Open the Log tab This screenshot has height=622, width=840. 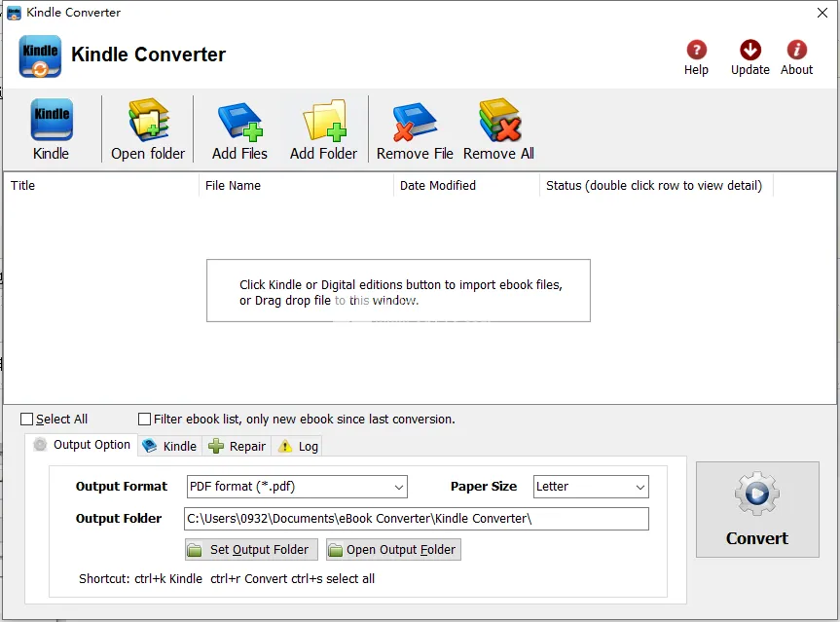(x=297, y=446)
